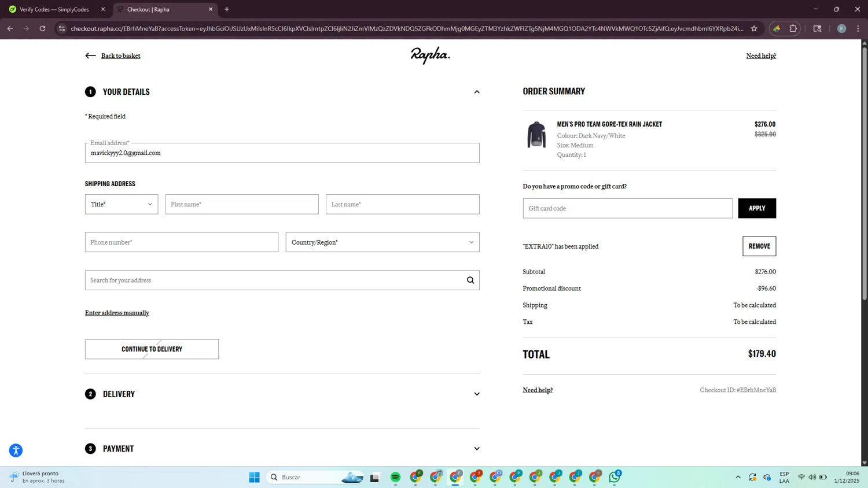Image resolution: width=868 pixels, height=488 pixels.
Task: Click Need help? link in header
Action: [761, 56]
